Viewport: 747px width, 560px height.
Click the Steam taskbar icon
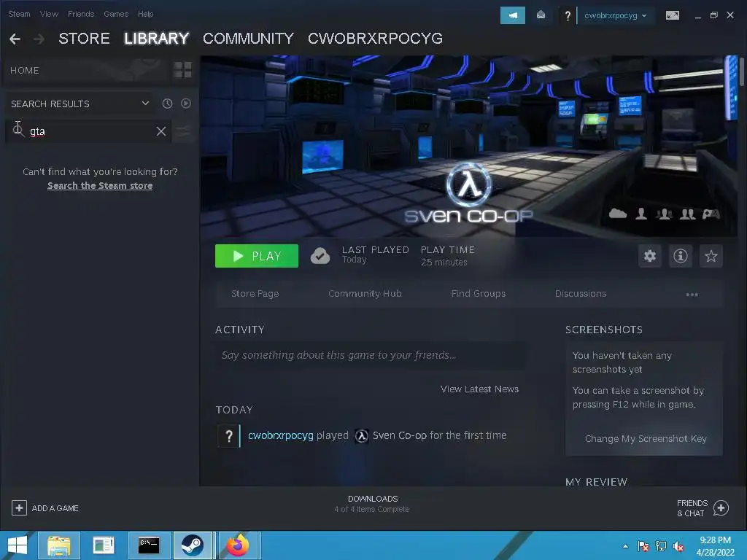[x=193, y=545]
